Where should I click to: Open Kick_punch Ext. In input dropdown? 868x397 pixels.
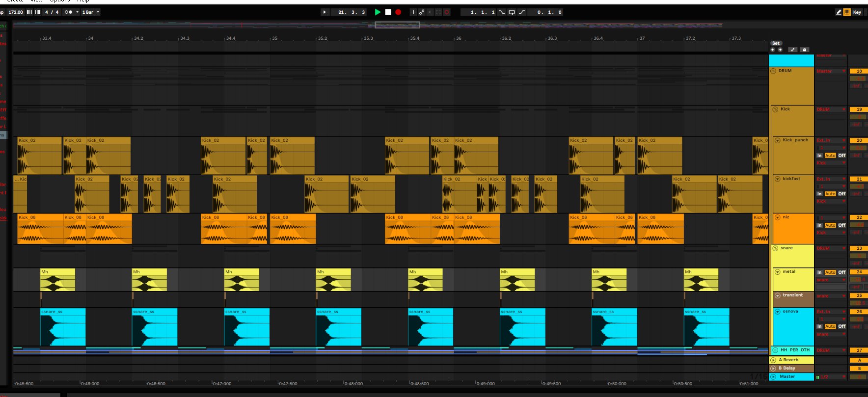831,140
